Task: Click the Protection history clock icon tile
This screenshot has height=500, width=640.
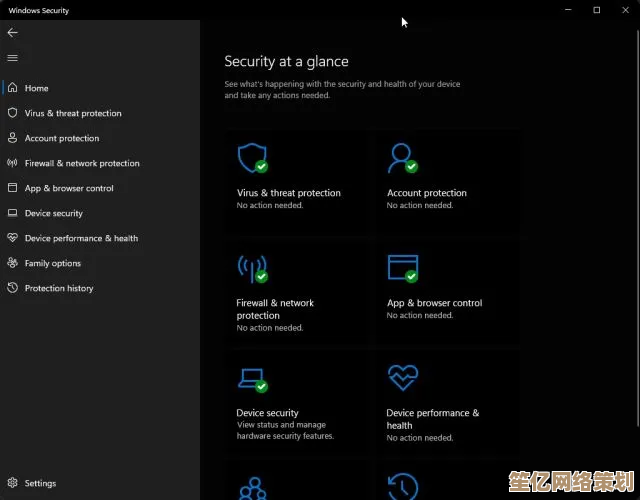Action: point(402,486)
